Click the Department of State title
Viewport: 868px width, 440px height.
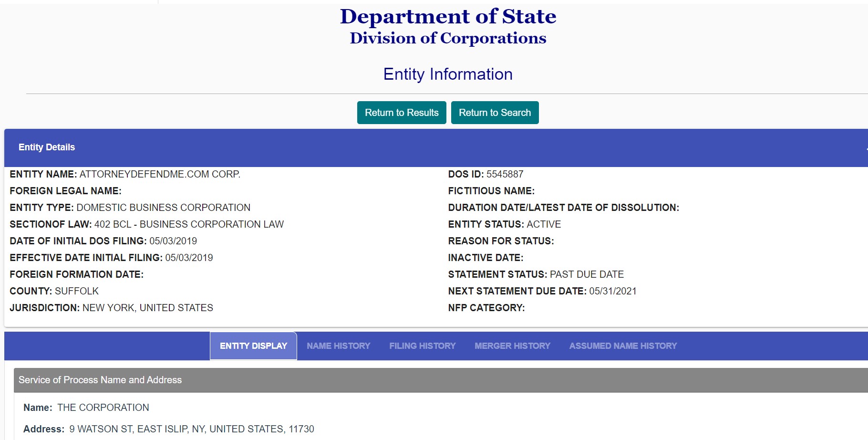pos(448,16)
